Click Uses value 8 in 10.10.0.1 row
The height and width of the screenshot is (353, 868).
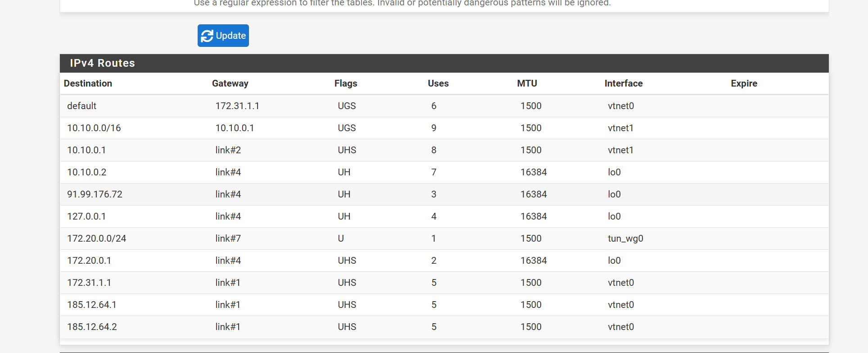pos(434,150)
